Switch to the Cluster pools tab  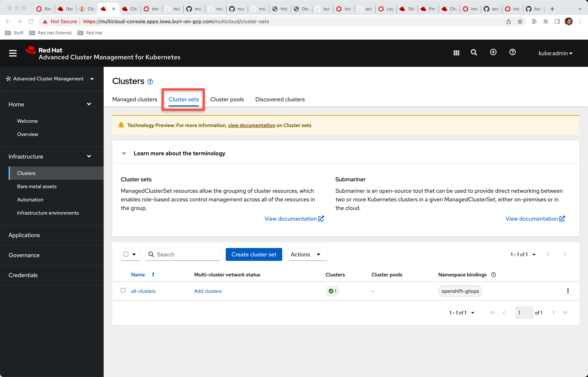pyautogui.click(x=227, y=99)
